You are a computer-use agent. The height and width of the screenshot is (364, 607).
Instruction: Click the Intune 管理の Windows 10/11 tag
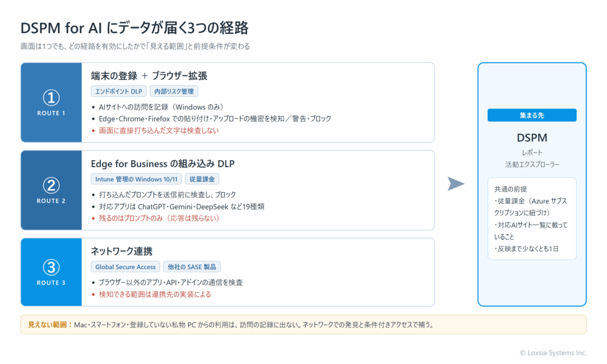136,179
